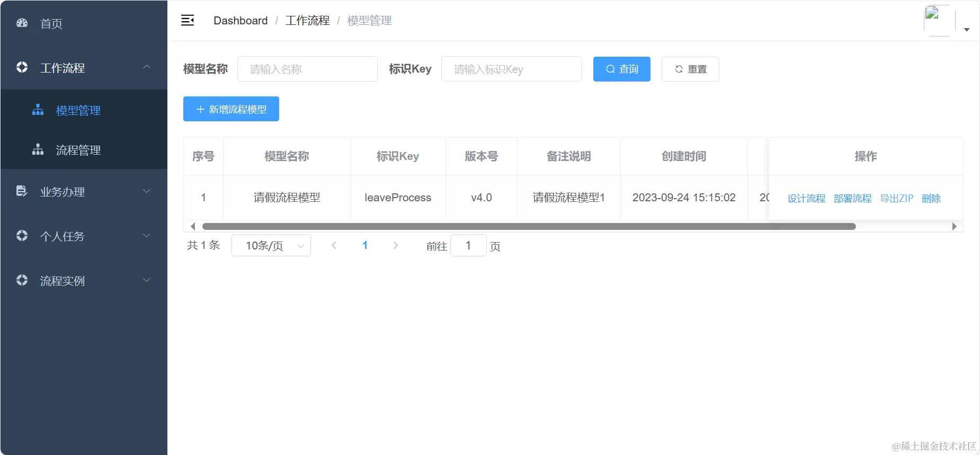Image resolution: width=980 pixels, height=455 pixels.
Task: Click the v4.0 version cell
Action: [482, 198]
